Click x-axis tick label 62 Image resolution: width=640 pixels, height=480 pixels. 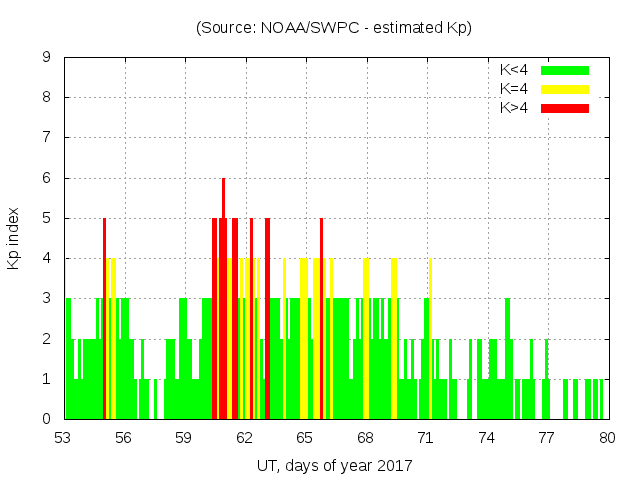[x=244, y=437]
